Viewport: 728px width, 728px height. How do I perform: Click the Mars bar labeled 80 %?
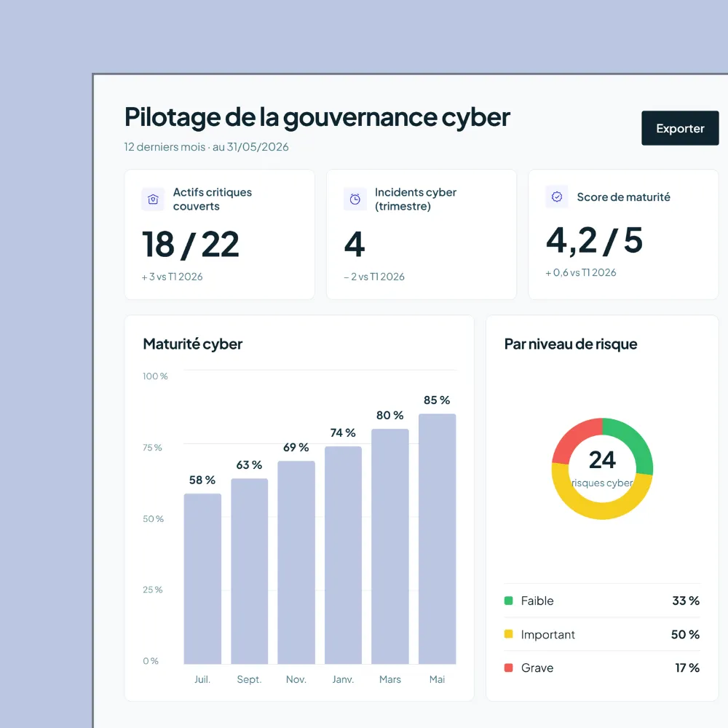coord(390,547)
